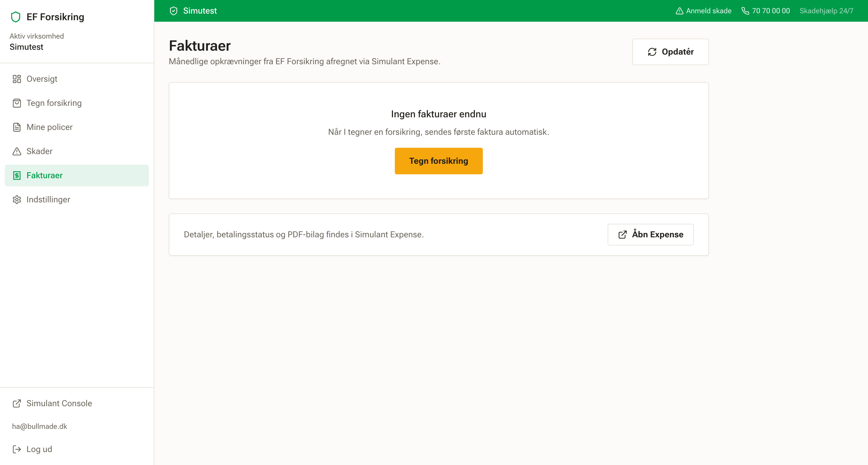Click the active company name Simutest
This screenshot has height=465, width=868.
coord(26,47)
